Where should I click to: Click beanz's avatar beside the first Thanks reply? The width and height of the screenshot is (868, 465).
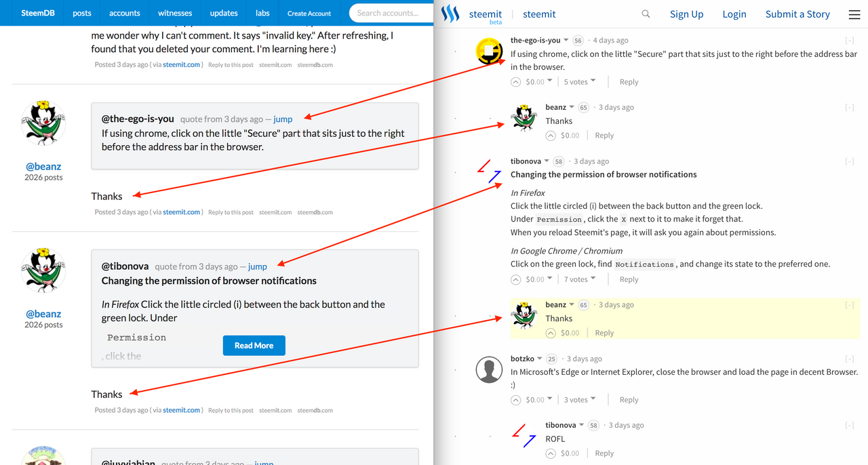tap(523, 118)
